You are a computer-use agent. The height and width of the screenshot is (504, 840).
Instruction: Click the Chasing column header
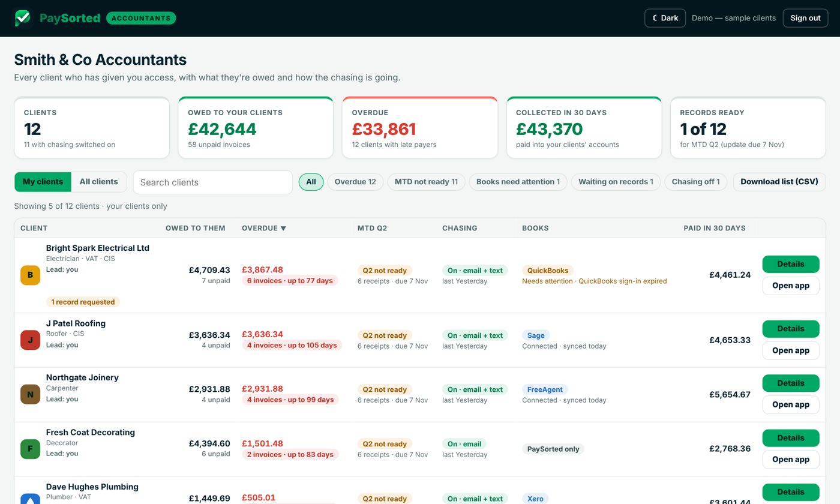click(460, 228)
